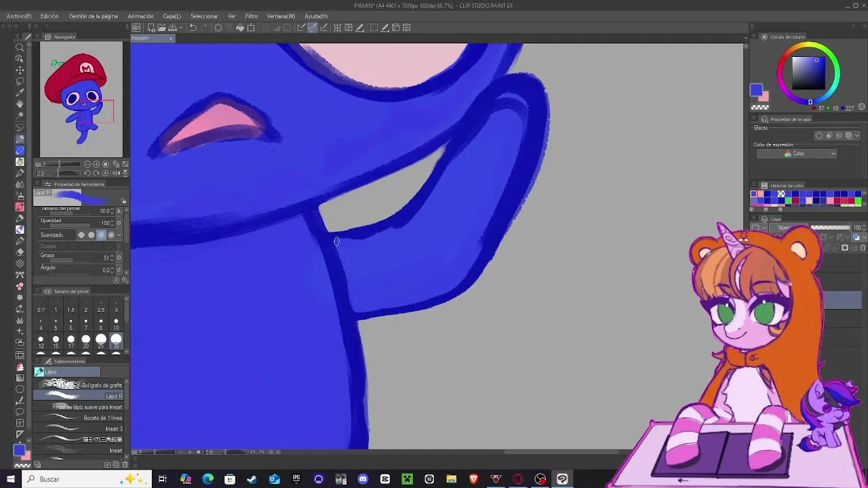868x488 pixels.
Task: Select Lineart 3 sub tool
Action: pos(79,428)
